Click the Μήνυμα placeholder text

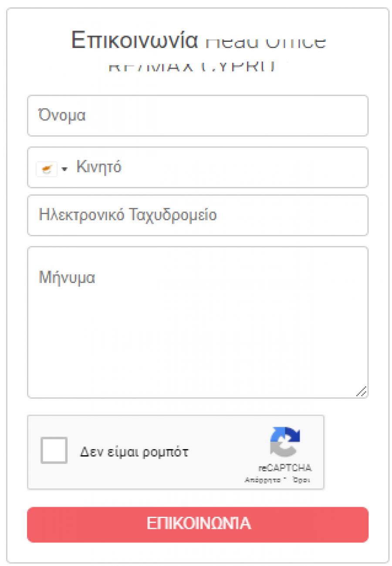pyautogui.click(x=67, y=277)
